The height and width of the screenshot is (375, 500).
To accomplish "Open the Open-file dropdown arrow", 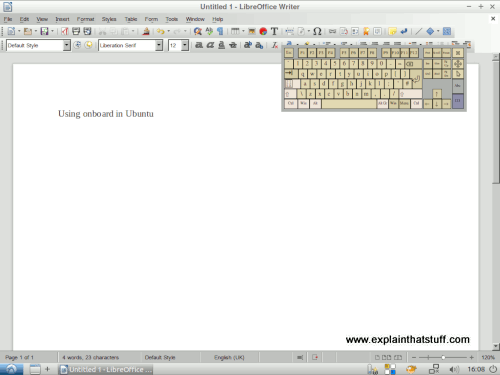I will pyautogui.click(x=36, y=31).
